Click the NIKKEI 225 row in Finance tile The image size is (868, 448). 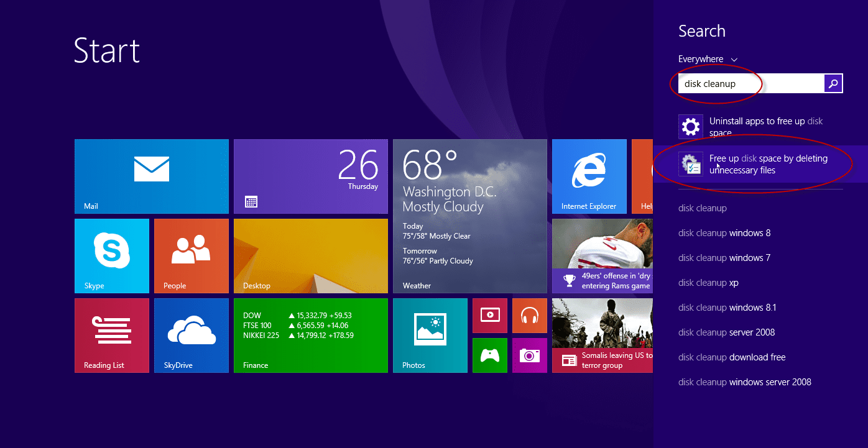tap(298, 336)
